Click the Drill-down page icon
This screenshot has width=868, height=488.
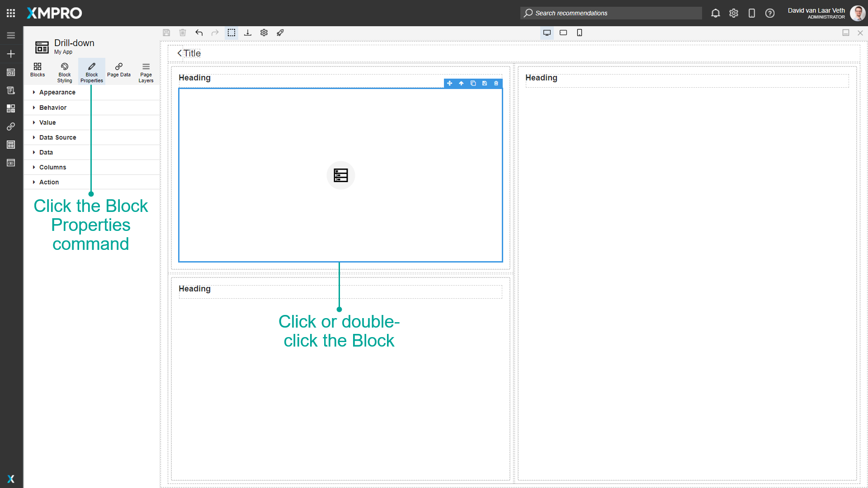coord(42,47)
